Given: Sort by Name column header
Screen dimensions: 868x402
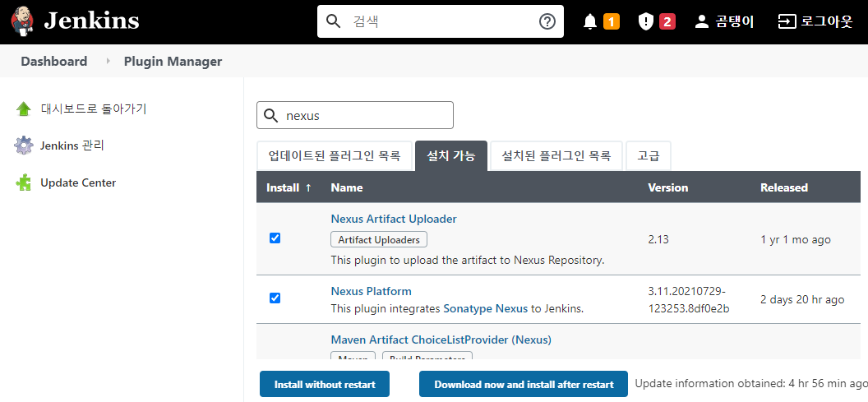Looking at the screenshot, I should point(347,187).
